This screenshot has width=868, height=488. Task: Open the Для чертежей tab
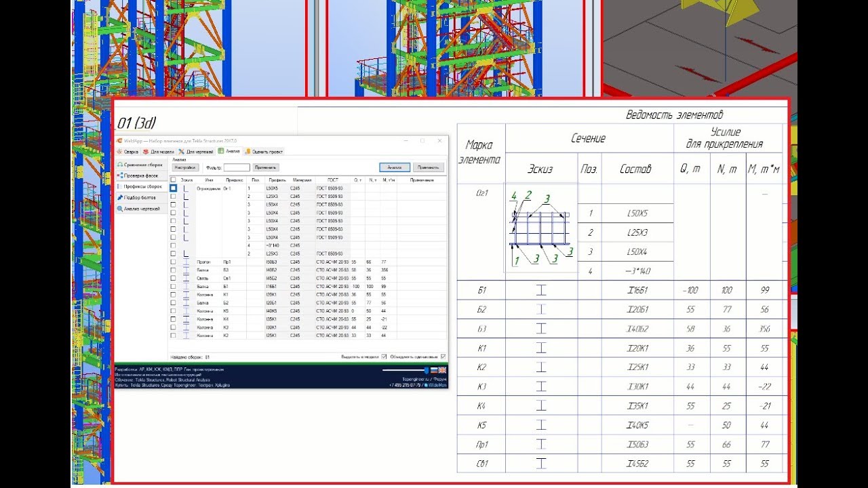pyautogui.click(x=196, y=152)
